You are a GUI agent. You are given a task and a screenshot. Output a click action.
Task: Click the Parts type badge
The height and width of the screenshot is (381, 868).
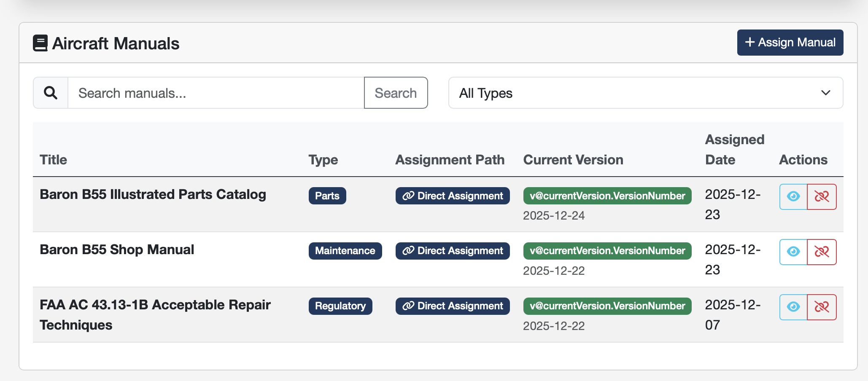tap(327, 196)
